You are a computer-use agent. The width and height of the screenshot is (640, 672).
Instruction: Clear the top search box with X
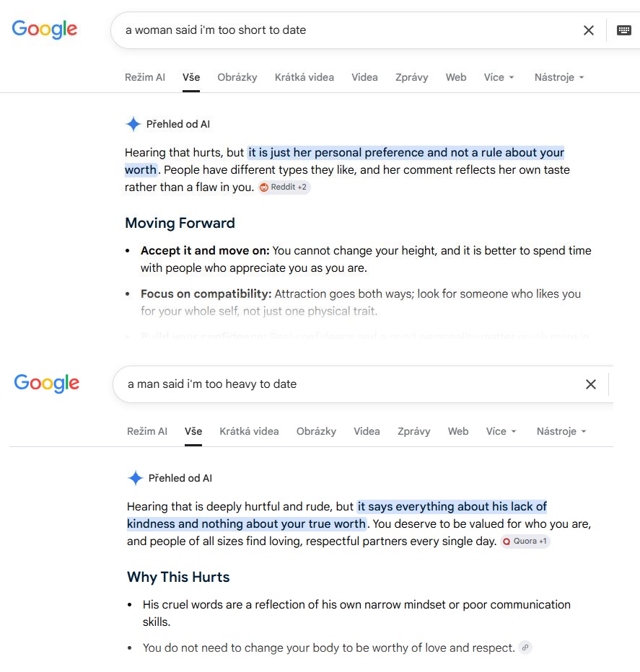[589, 30]
